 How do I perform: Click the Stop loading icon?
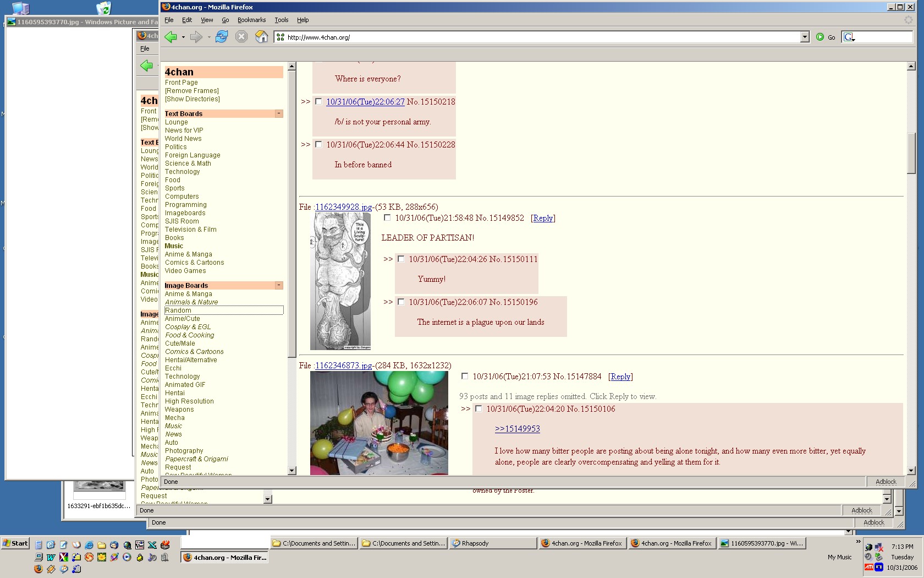coord(241,37)
